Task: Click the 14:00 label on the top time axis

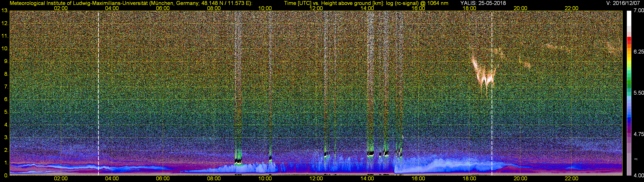Action: pyautogui.click(x=367, y=8)
